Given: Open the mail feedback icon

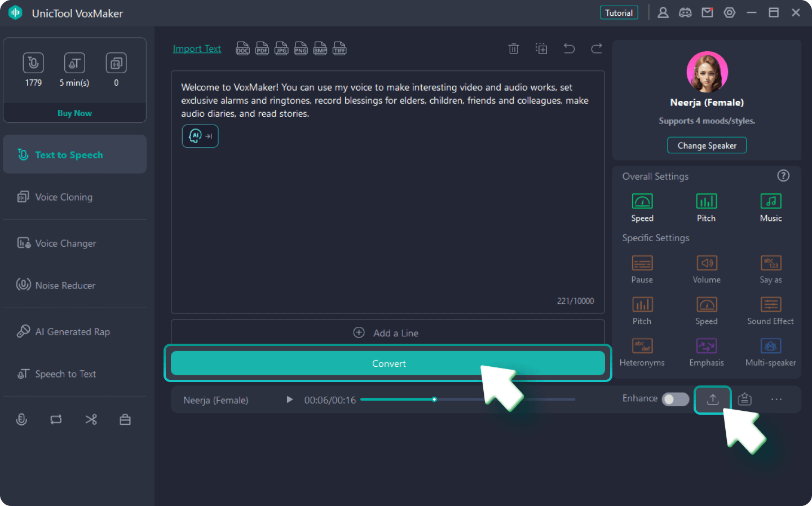Looking at the screenshot, I should coord(707,12).
